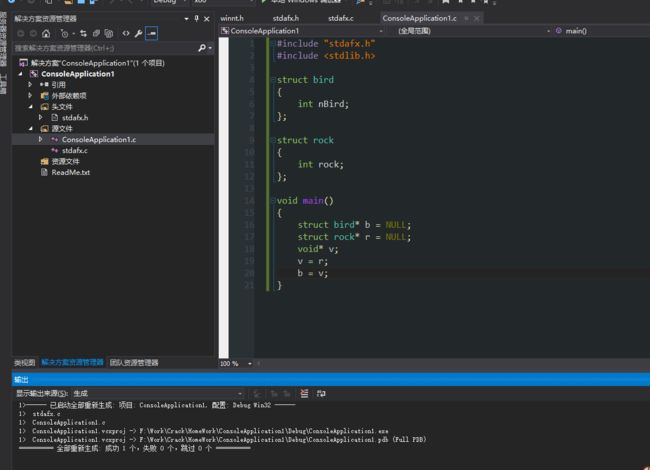The height and width of the screenshot is (470, 650).
Task: Select the stdafx.h file icon in the tree
Action: 54,118
